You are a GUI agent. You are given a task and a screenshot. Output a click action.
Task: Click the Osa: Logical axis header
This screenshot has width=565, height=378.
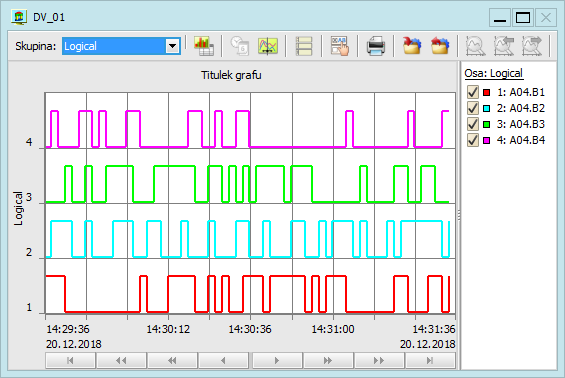pyautogui.click(x=493, y=74)
